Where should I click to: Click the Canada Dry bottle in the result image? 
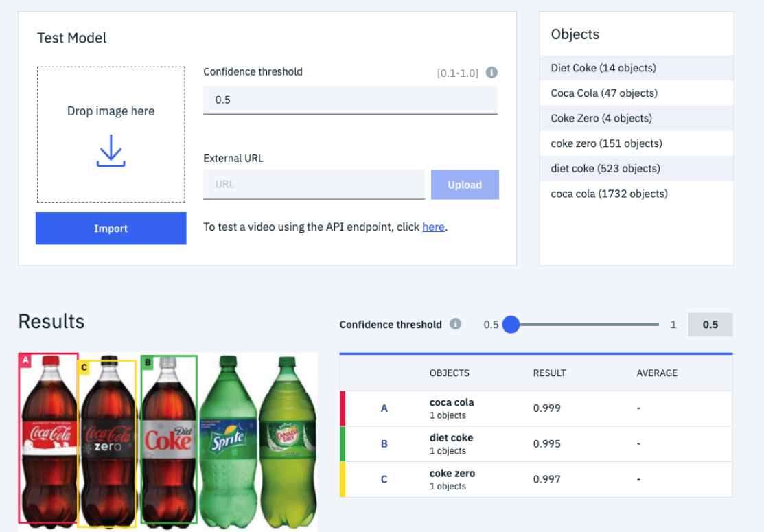288,441
